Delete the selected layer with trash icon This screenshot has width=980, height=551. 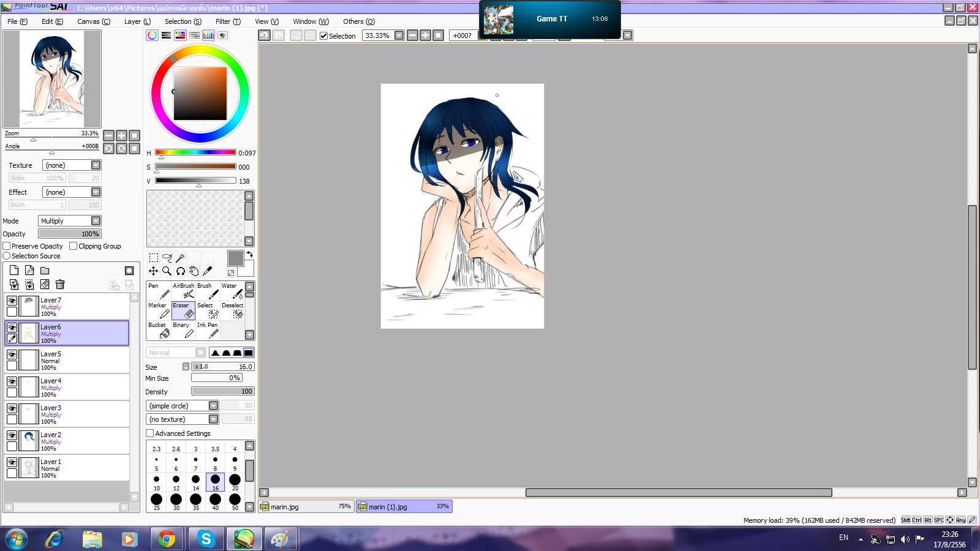(60, 284)
